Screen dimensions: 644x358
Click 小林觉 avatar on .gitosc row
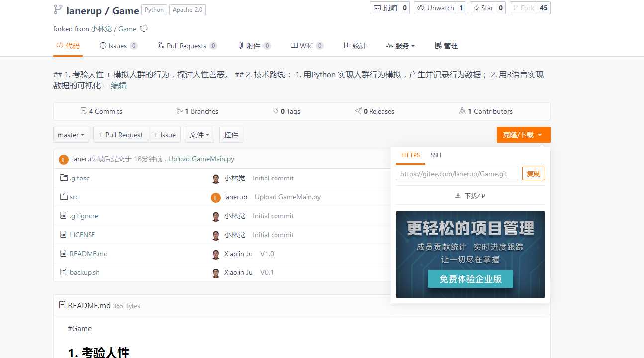pos(216,179)
